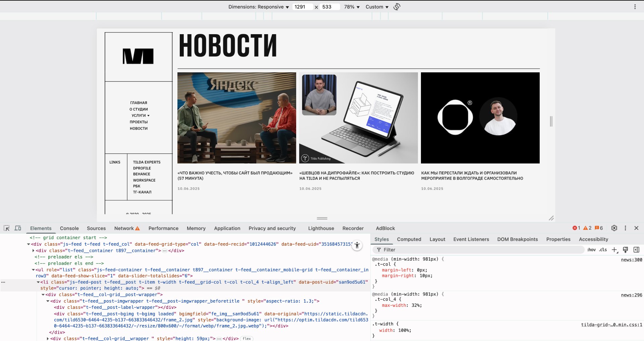Click the rendering emulations paintbrush icon

[x=625, y=250]
